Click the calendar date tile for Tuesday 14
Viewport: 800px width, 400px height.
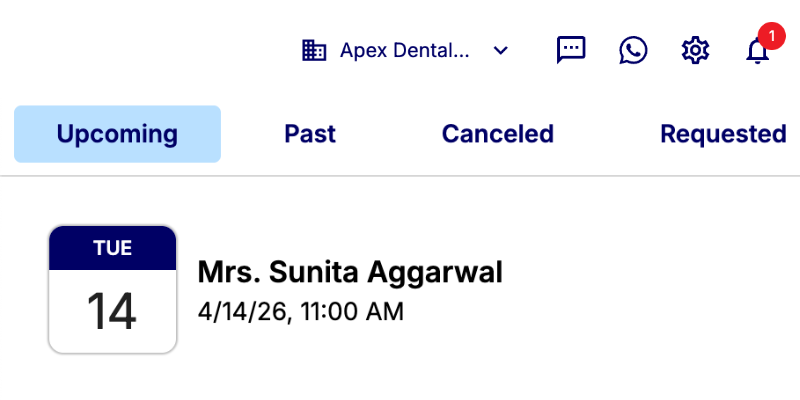[112, 290]
